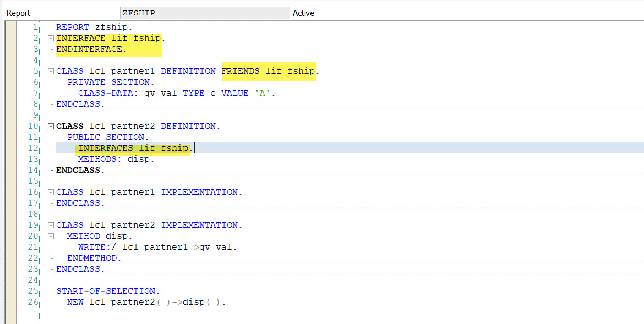Click the highlighted FRIENDS lif_fship text
This screenshot has height=324, width=644.
(x=268, y=70)
